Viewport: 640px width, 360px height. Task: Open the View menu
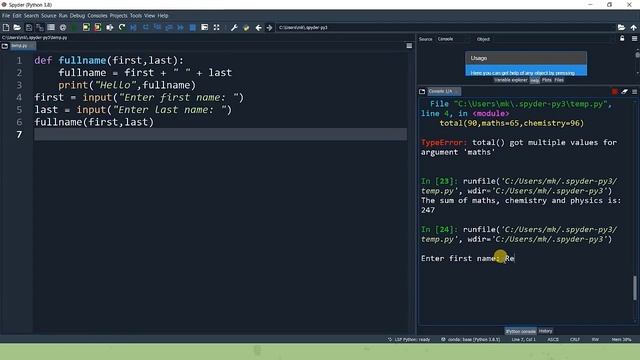[149, 16]
